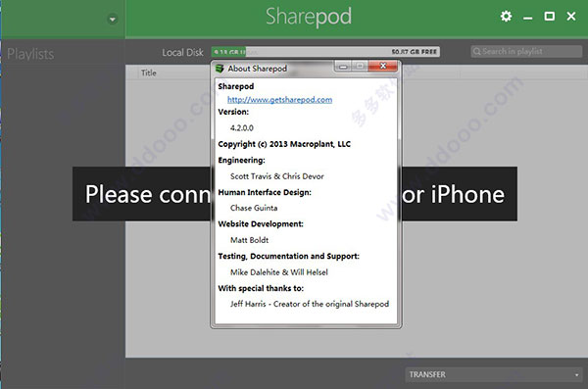Click the Search in playlist field
Image resolution: width=588 pixels, height=389 pixels.
point(526,51)
